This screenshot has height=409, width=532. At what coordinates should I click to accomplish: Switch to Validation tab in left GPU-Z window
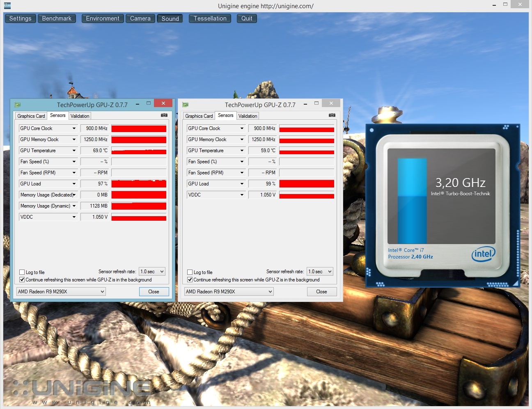tap(80, 116)
